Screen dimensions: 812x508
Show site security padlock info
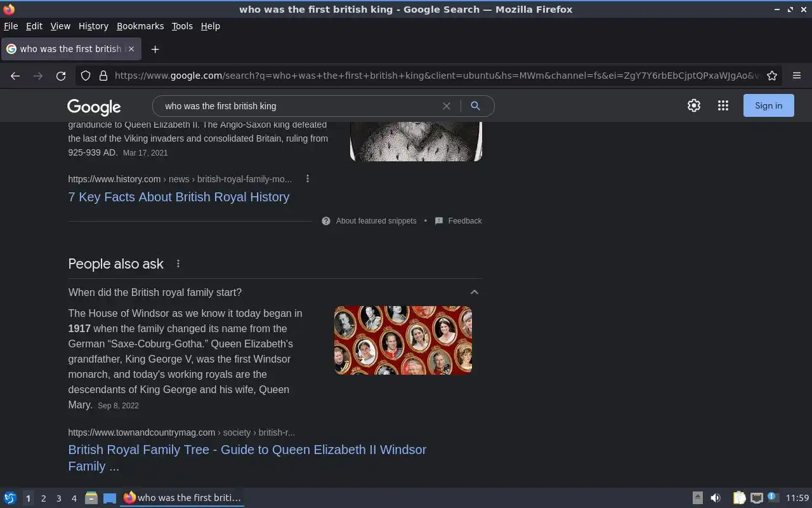pyautogui.click(x=103, y=76)
